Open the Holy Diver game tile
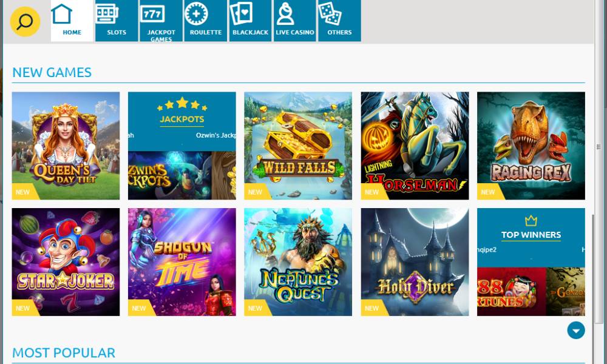Viewport: 607px width, 364px height. pyautogui.click(x=415, y=262)
